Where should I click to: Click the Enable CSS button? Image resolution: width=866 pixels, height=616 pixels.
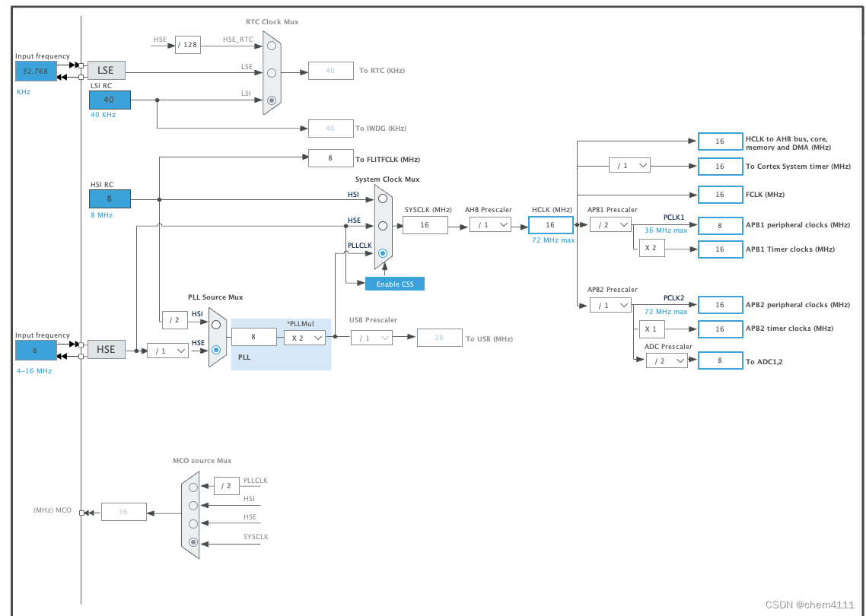coord(394,283)
